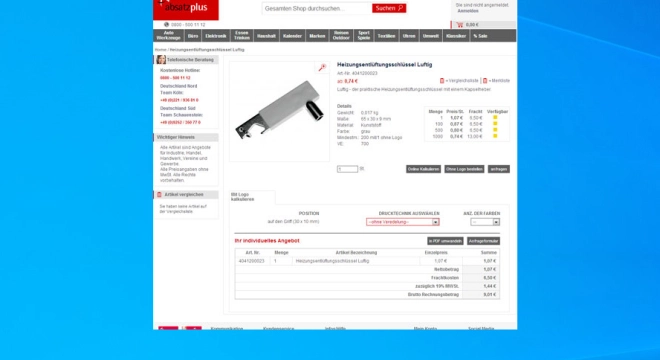
Task: Open the Umwelt category
Action: (x=431, y=36)
